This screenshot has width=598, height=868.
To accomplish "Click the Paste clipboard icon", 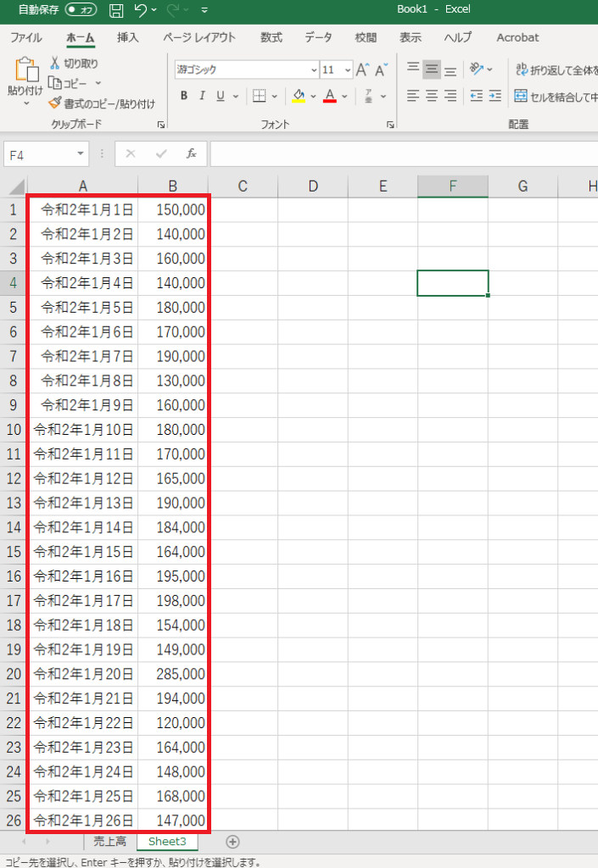I will 25,74.
